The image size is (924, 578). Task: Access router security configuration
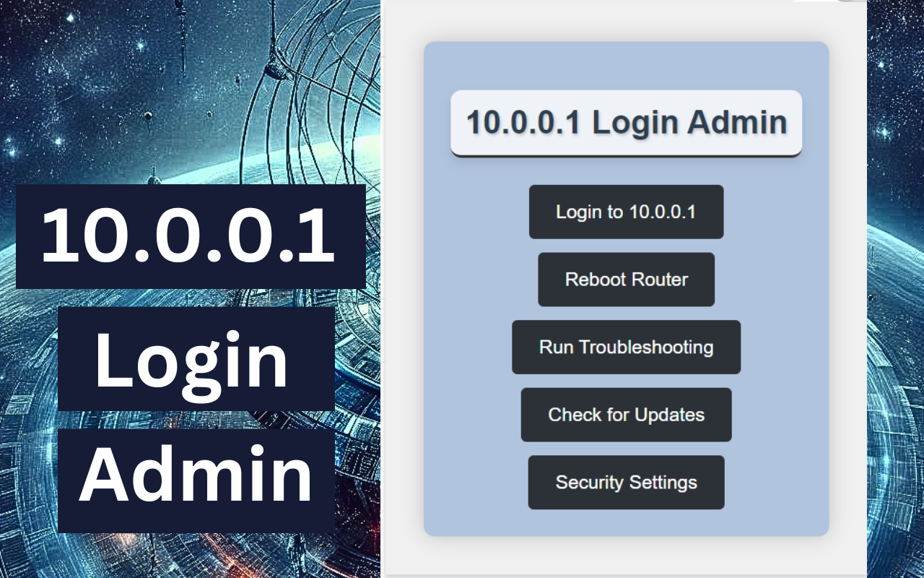tap(626, 482)
